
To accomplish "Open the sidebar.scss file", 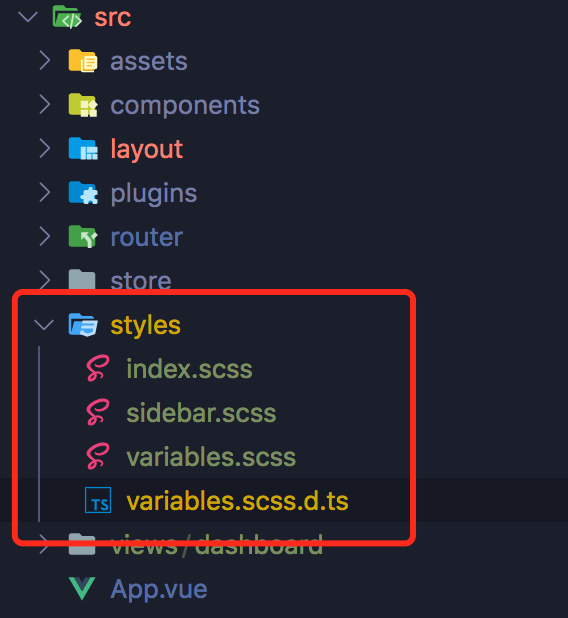I will pyautogui.click(x=201, y=413).
